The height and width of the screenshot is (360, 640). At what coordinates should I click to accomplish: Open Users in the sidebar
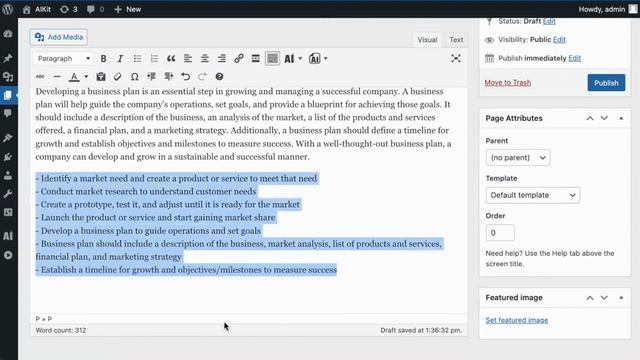(8, 176)
